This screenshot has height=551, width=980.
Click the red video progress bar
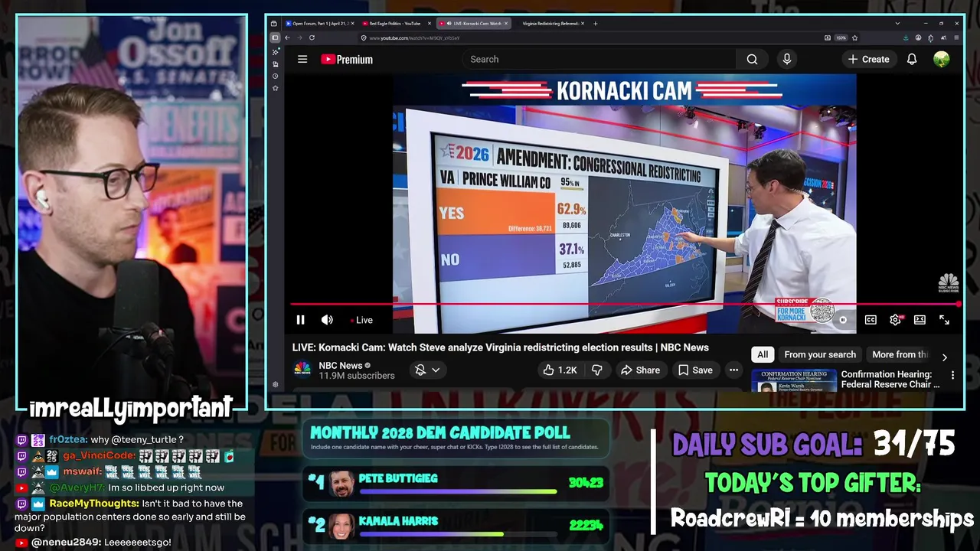pyautogui.click(x=624, y=304)
